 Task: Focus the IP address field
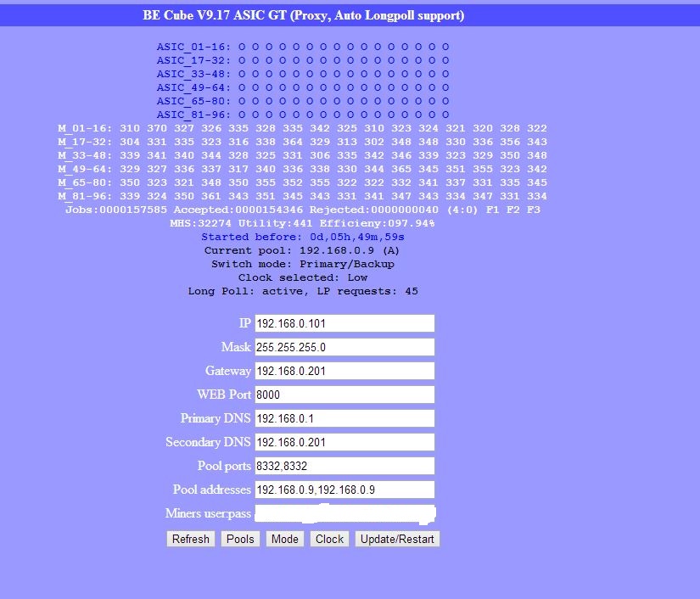click(x=344, y=323)
